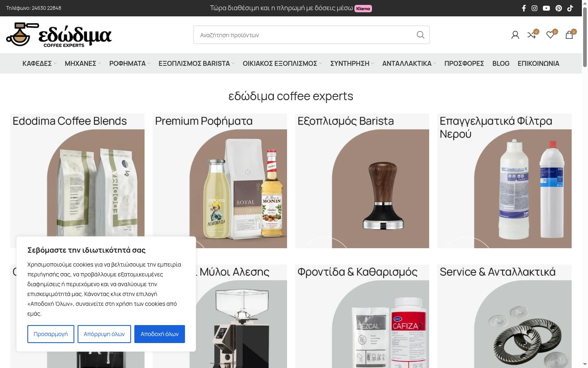Expand the ΕΞΟΠΛΙΣΜΟΣ BARISTA menu dropdown
The height and width of the screenshot is (368, 588).
(x=197, y=63)
